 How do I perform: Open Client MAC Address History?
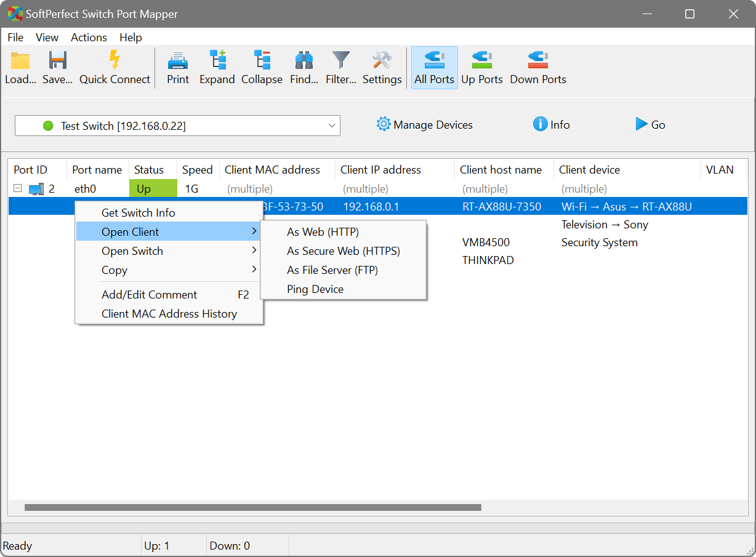click(x=169, y=314)
